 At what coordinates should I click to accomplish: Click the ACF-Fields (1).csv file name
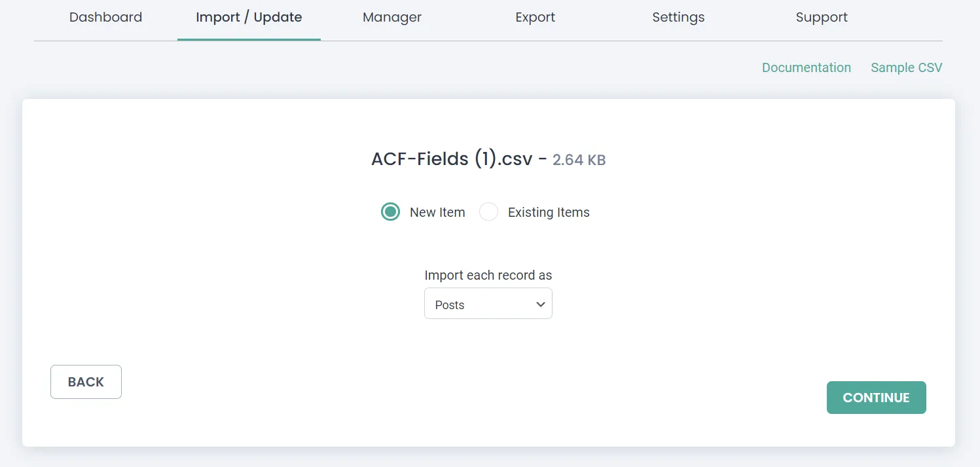(452, 159)
